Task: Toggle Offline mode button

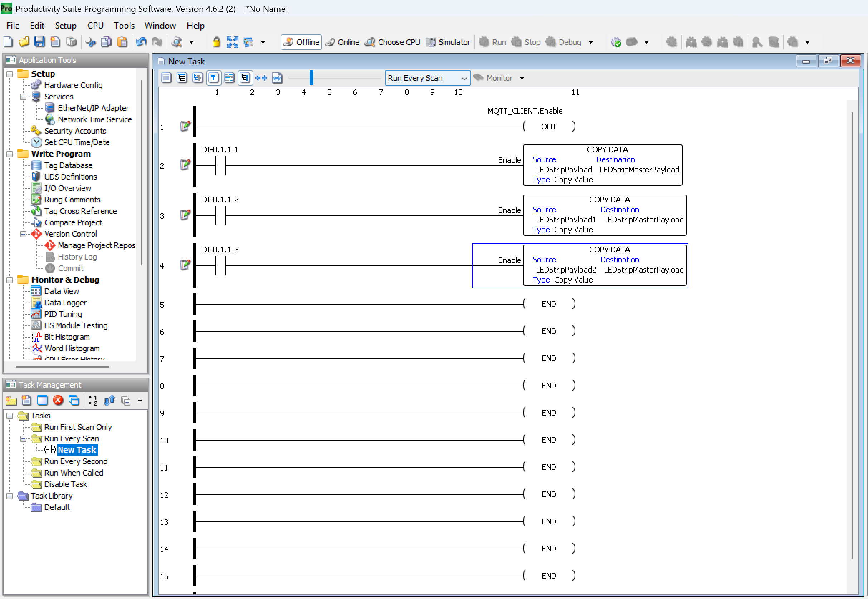Action: point(301,42)
